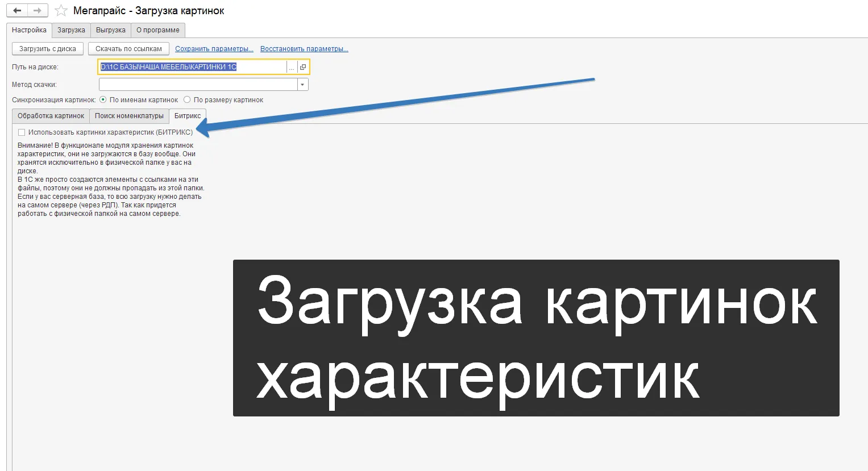Image resolution: width=868 pixels, height=471 pixels.
Task: Select the Обработка картинок sub-tab
Action: (51, 116)
